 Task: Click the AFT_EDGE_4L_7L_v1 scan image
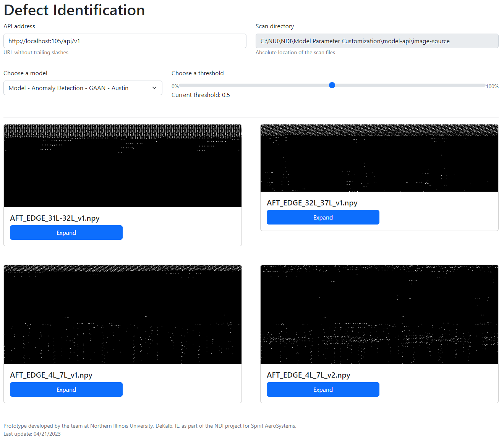coord(123,314)
